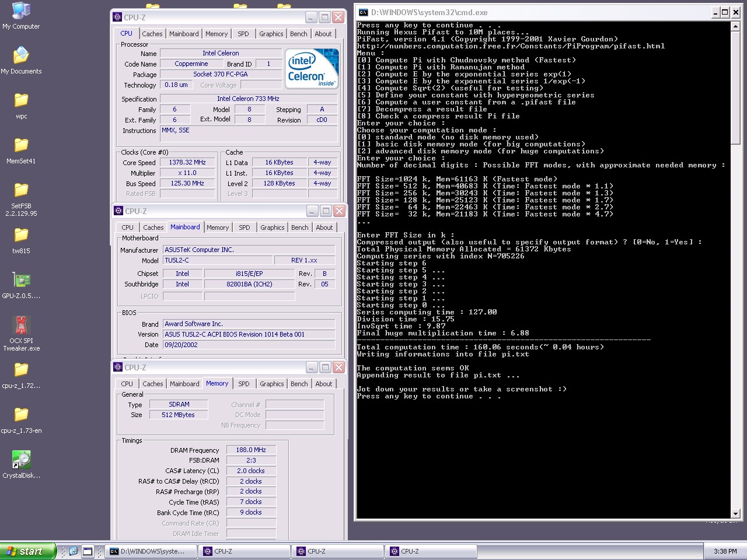Click the Intel Celeron inside logo

click(x=312, y=68)
